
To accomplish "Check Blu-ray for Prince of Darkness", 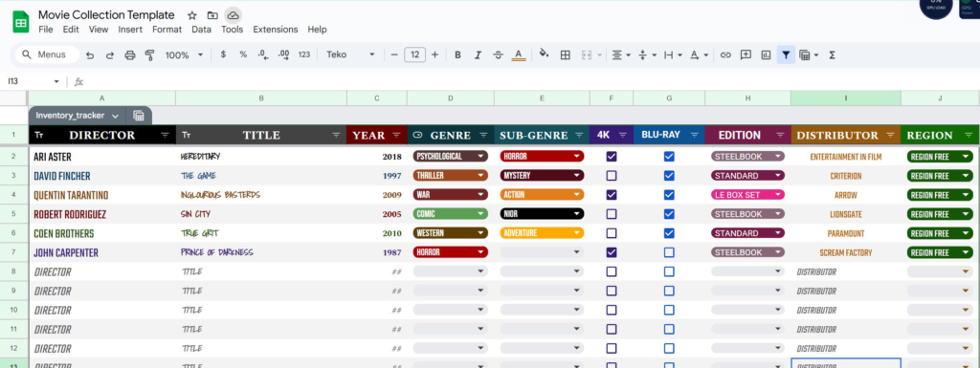I will click(669, 252).
